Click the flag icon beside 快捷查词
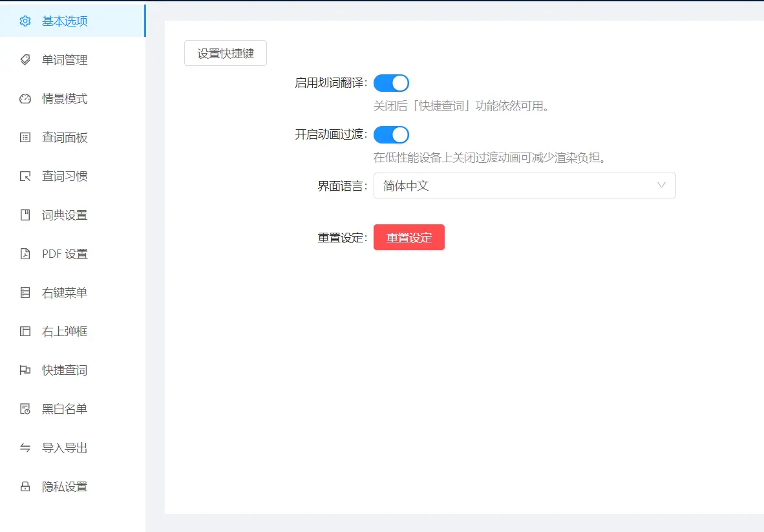The width and height of the screenshot is (764, 532). tap(25, 370)
